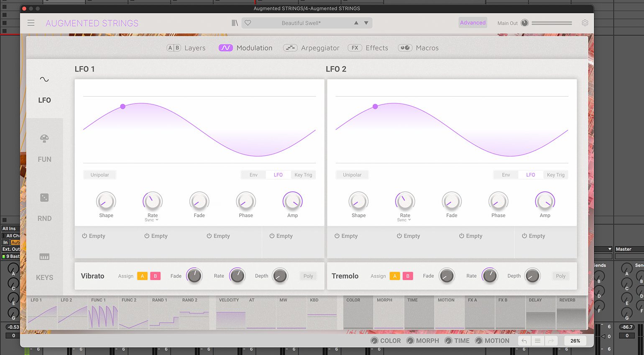Viewport: 644px width, 355px height.
Task: Open second Empty slot under LFO 1
Action: (x=156, y=236)
